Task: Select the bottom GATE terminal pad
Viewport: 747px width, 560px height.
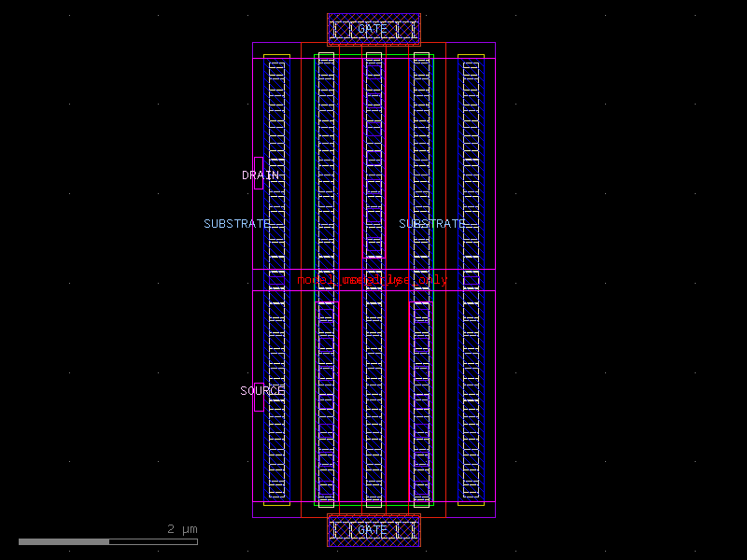Action: pyautogui.click(x=373, y=530)
